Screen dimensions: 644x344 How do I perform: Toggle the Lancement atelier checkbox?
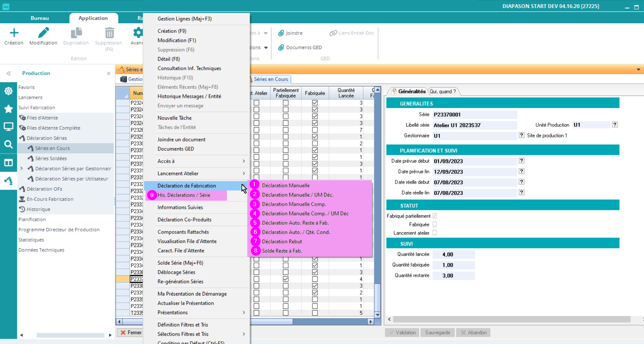(x=435, y=233)
